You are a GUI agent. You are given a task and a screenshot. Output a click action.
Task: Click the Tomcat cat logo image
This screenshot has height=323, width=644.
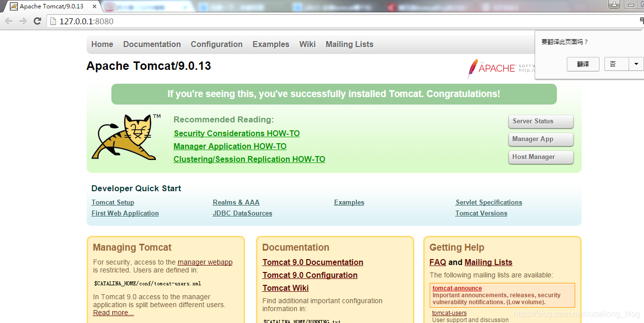click(x=126, y=137)
